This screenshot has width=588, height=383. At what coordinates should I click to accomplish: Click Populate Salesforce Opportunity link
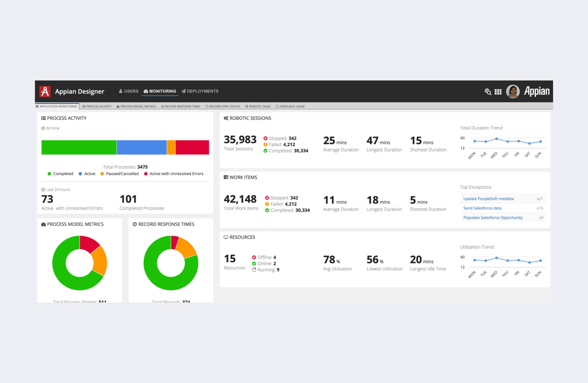coord(493,217)
